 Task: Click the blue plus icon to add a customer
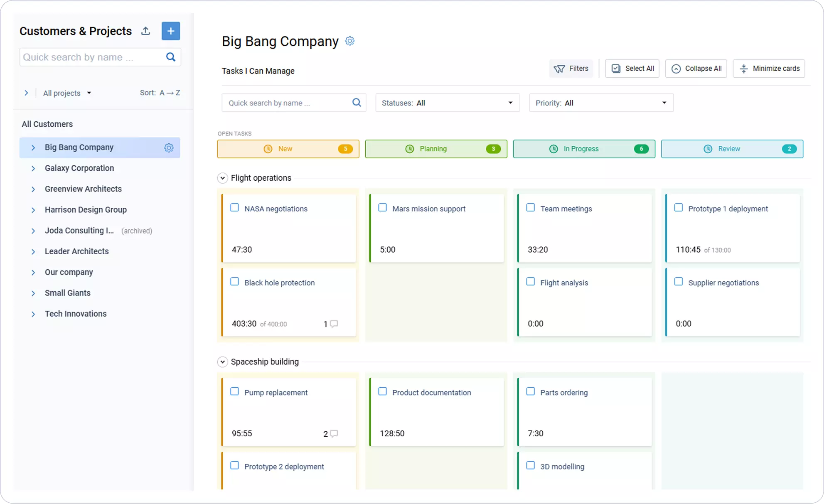pyautogui.click(x=170, y=31)
